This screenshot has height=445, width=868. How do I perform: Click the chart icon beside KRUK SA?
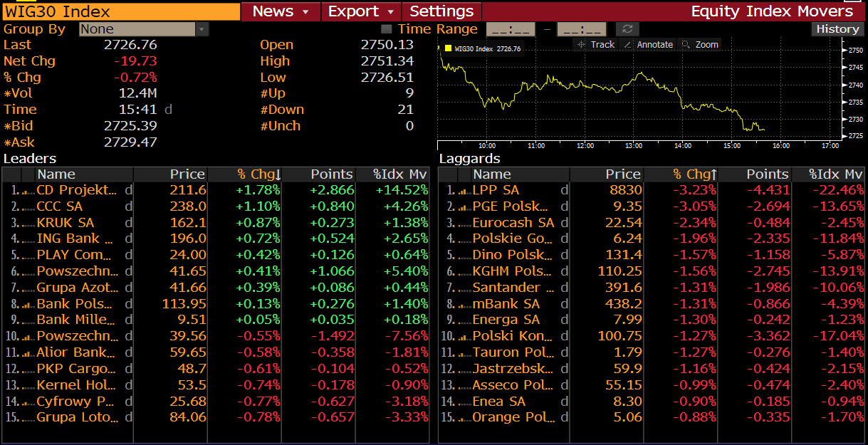coord(28,223)
